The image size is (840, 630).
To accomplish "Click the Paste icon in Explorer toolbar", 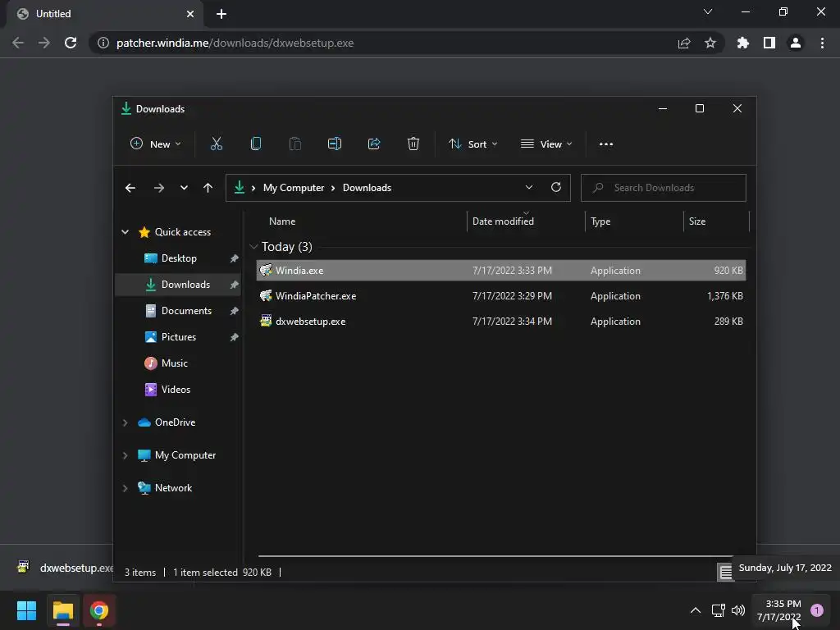I will coord(295,144).
